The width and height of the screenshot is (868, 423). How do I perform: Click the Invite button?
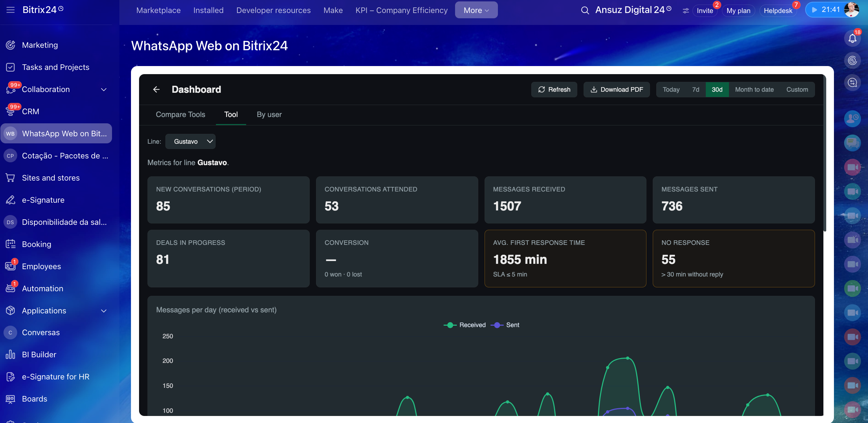(705, 11)
